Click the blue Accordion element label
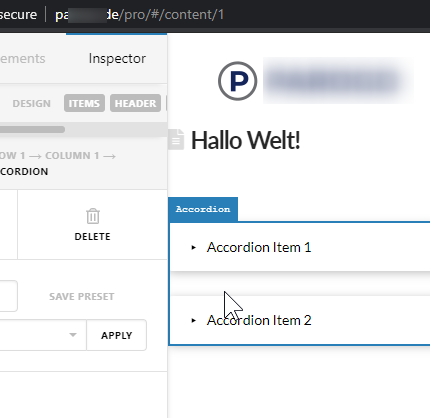This screenshot has width=430, height=418. [203, 209]
